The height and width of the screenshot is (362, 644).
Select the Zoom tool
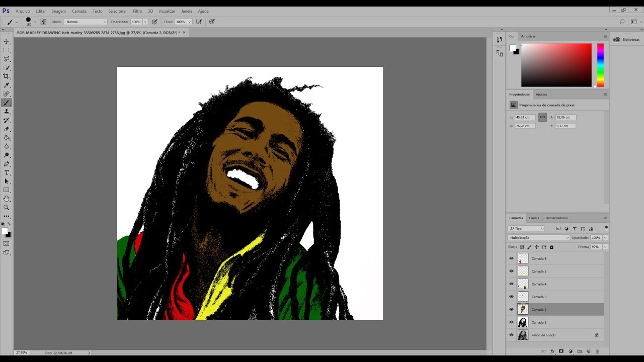pos(7,207)
